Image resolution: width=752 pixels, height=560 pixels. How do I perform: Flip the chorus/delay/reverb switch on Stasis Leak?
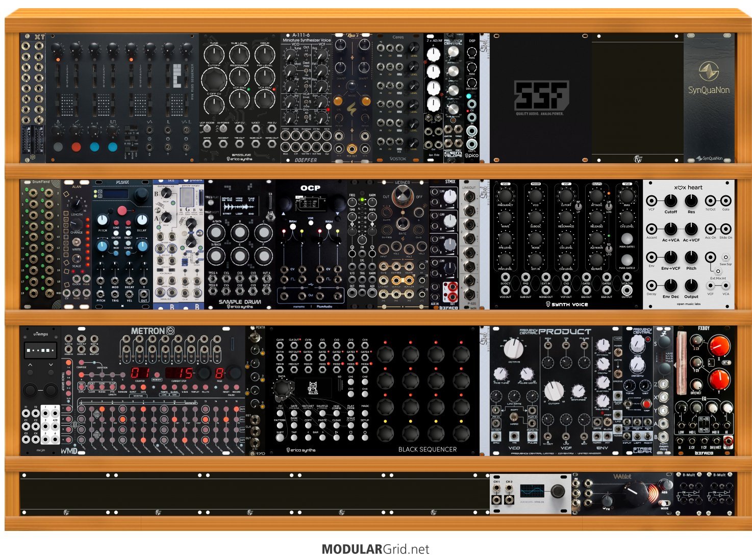pos(627,404)
